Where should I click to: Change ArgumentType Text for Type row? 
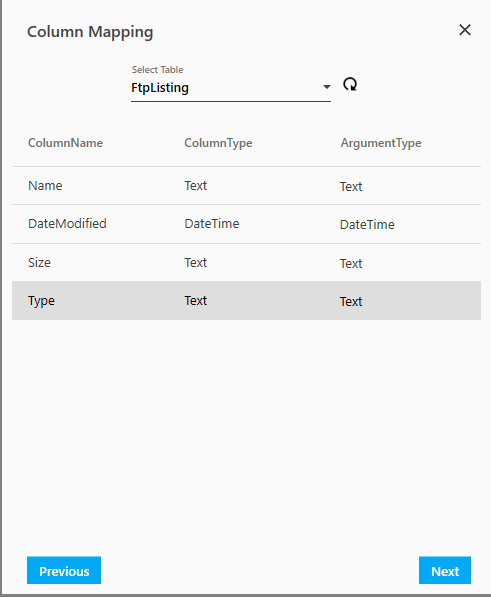click(351, 302)
